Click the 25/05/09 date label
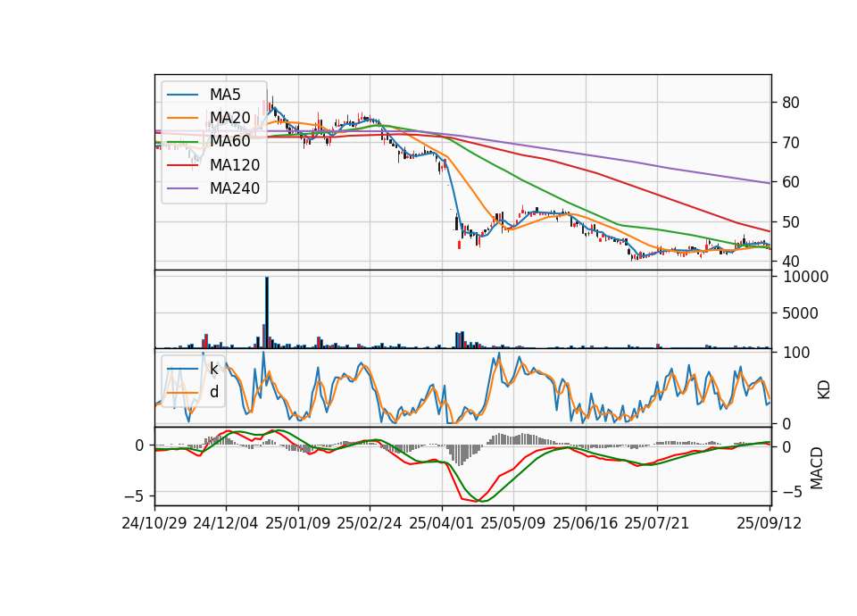The width and height of the screenshot is (857, 616). (513, 523)
